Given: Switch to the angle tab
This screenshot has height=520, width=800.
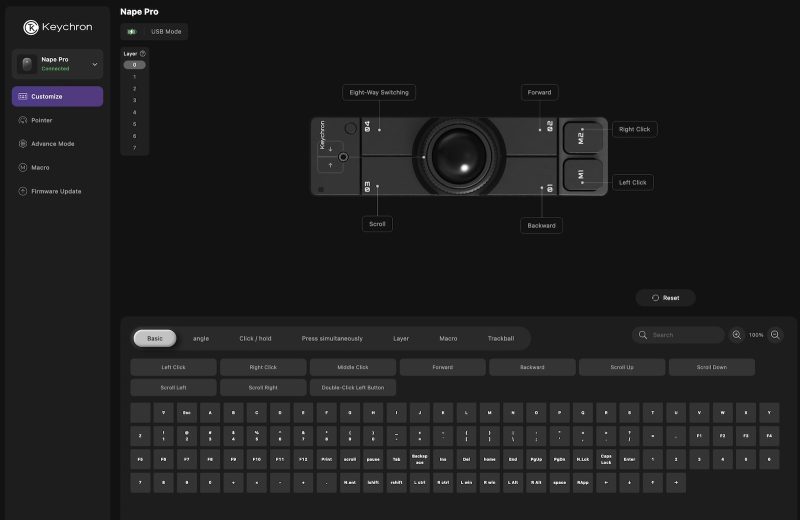Looking at the screenshot, I should click(201, 338).
